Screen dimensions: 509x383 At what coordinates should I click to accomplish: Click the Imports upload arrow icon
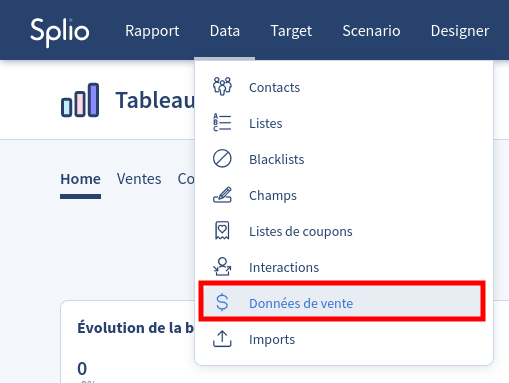click(222, 339)
